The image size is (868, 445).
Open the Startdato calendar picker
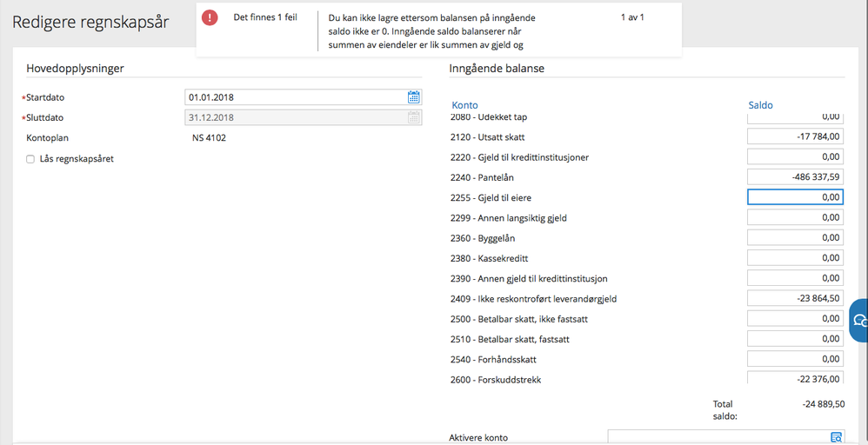[x=413, y=97]
